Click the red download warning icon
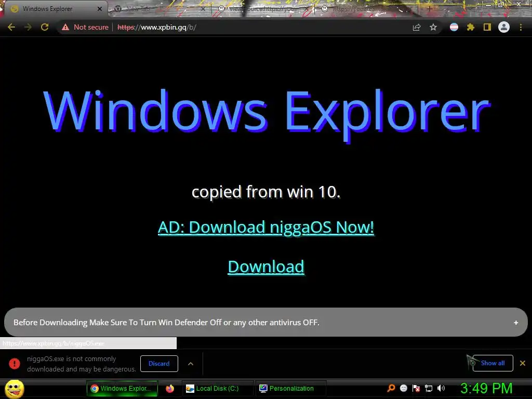 tap(15, 363)
